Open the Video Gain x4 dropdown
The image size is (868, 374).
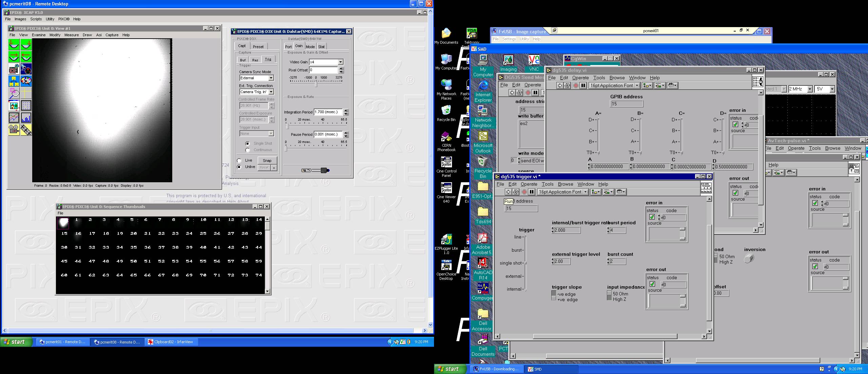(340, 62)
